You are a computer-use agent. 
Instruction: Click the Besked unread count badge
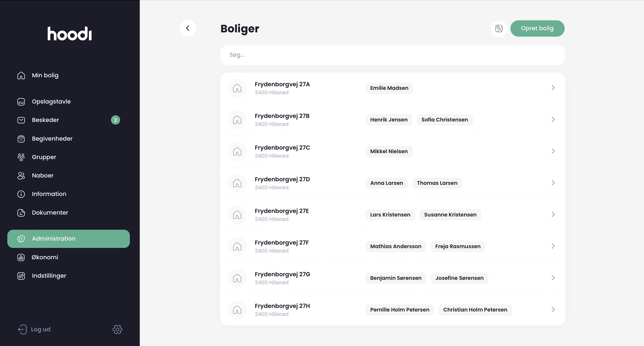coord(115,120)
